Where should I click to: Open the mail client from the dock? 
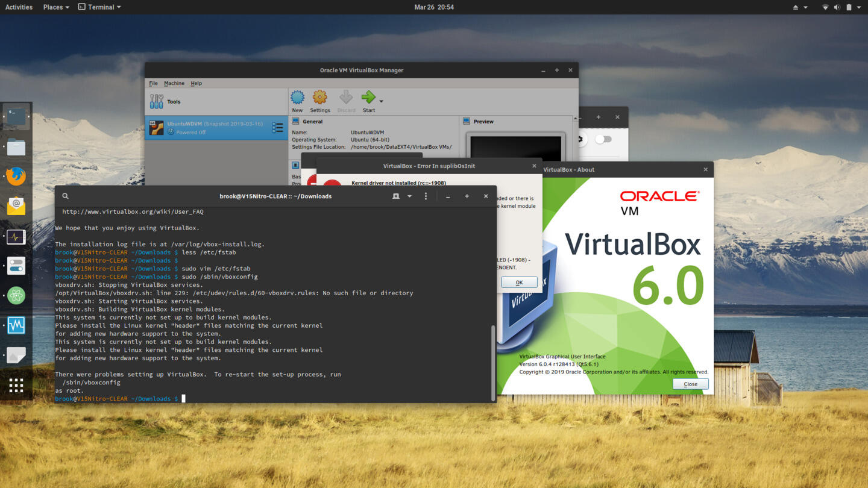click(16, 207)
